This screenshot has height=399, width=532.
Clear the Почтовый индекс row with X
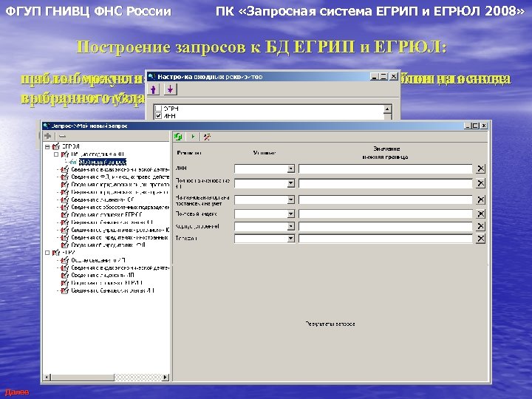(x=480, y=214)
